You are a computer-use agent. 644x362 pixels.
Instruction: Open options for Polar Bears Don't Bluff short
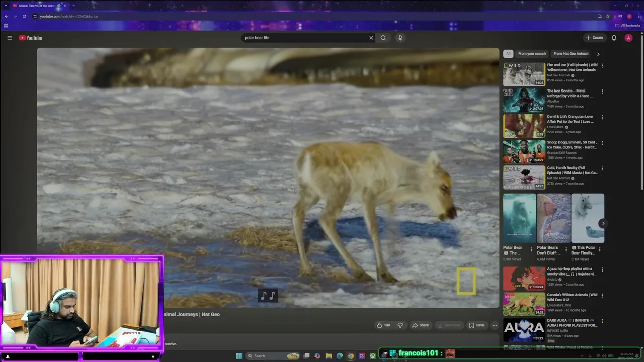(x=566, y=249)
